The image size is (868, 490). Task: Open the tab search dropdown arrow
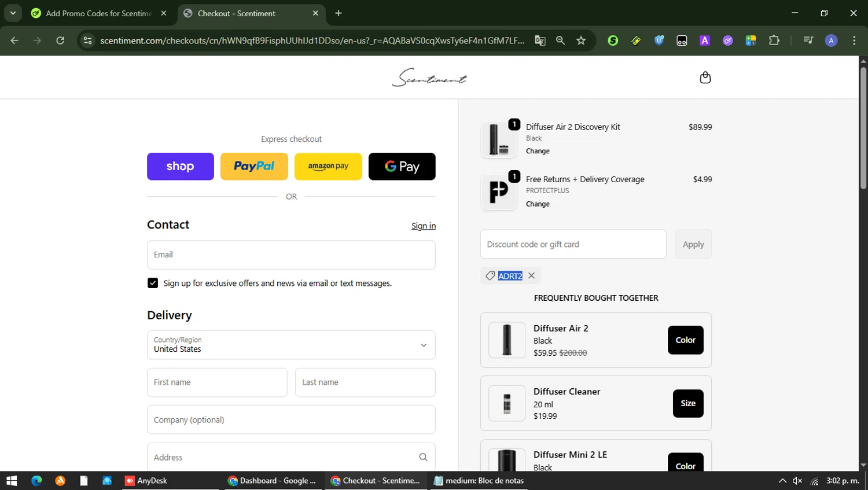pyautogui.click(x=13, y=13)
